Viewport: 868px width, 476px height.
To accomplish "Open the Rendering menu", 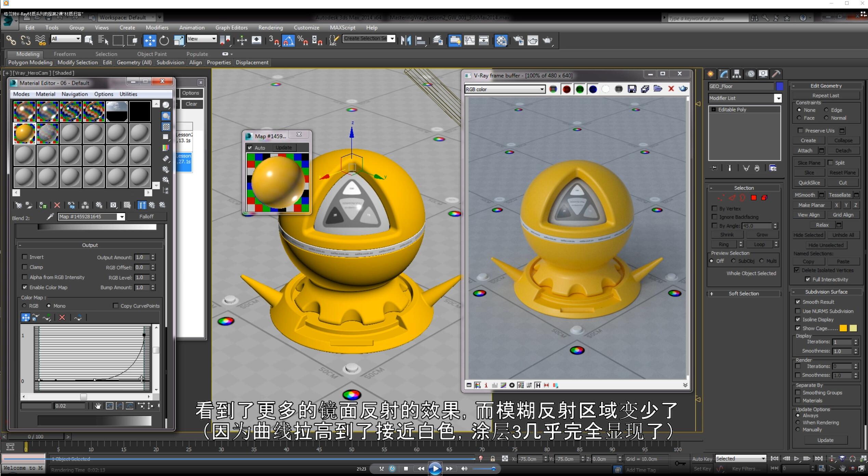I will point(270,27).
